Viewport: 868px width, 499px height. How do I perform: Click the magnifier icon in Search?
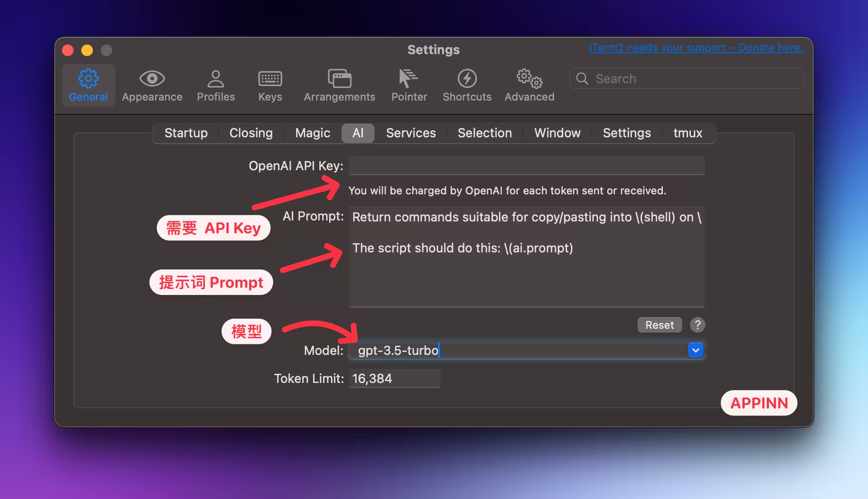pyautogui.click(x=582, y=79)
